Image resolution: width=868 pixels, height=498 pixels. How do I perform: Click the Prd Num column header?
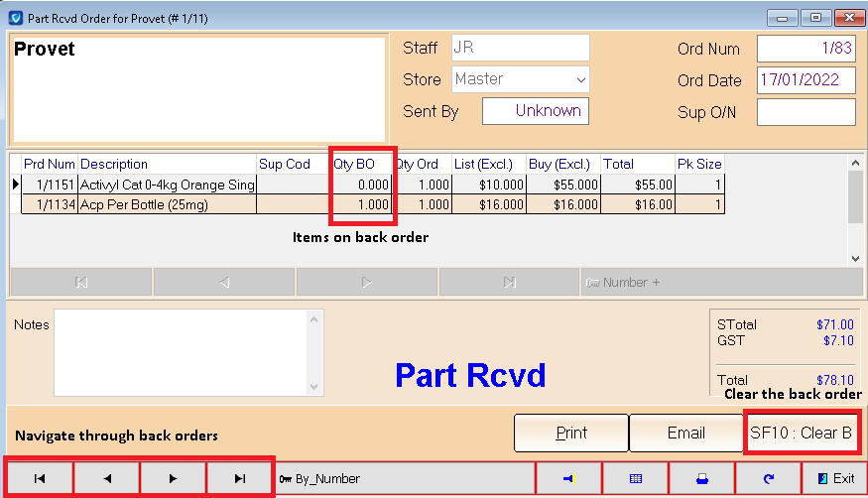tap(49, 165)
